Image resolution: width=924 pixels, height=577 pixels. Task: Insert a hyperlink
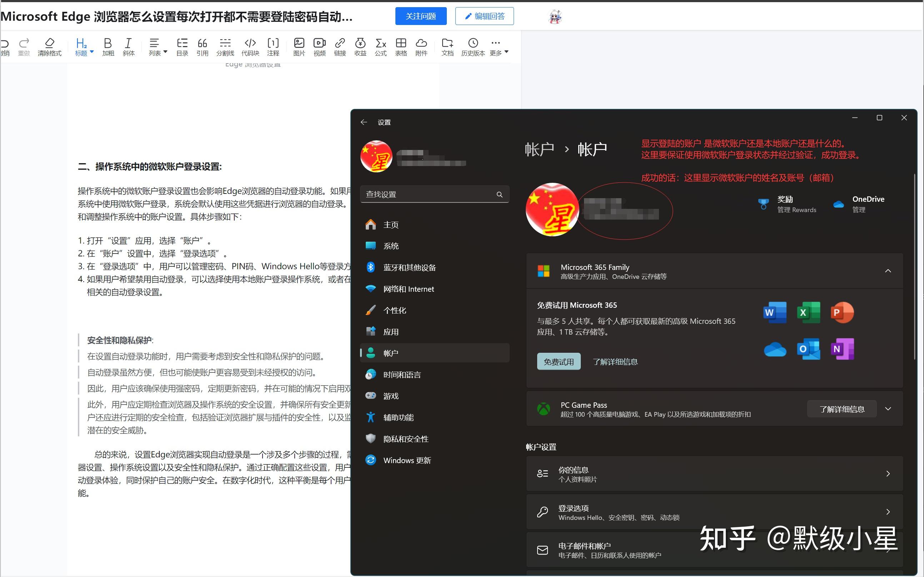340,46
